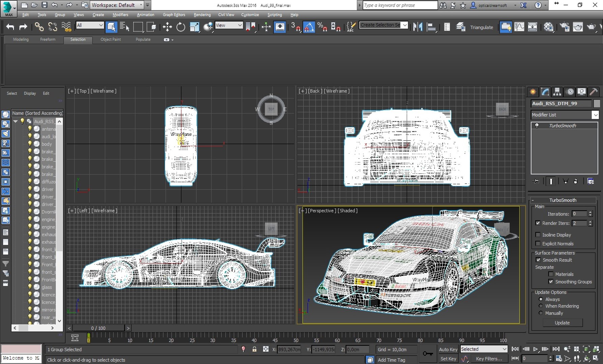This screenshot has width=603, height=364.
Task: Open the Modifier List dropdown
Action: click(565, 115)
